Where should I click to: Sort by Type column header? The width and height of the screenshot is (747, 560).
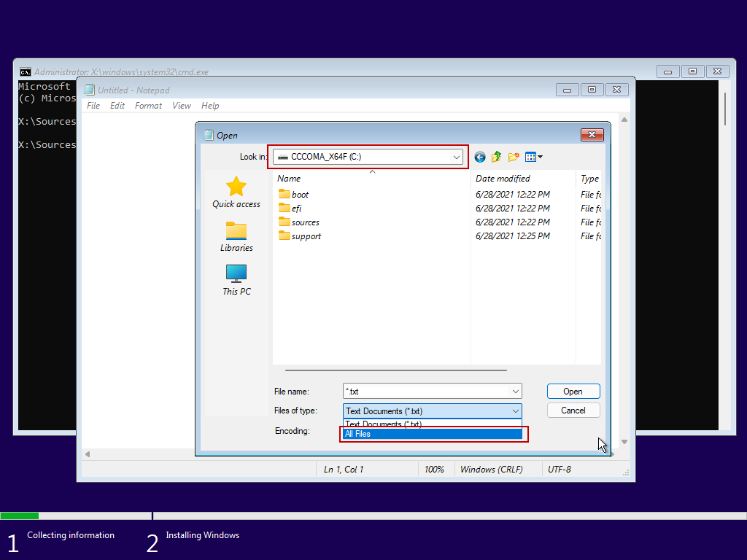click(x=589, y=179)
